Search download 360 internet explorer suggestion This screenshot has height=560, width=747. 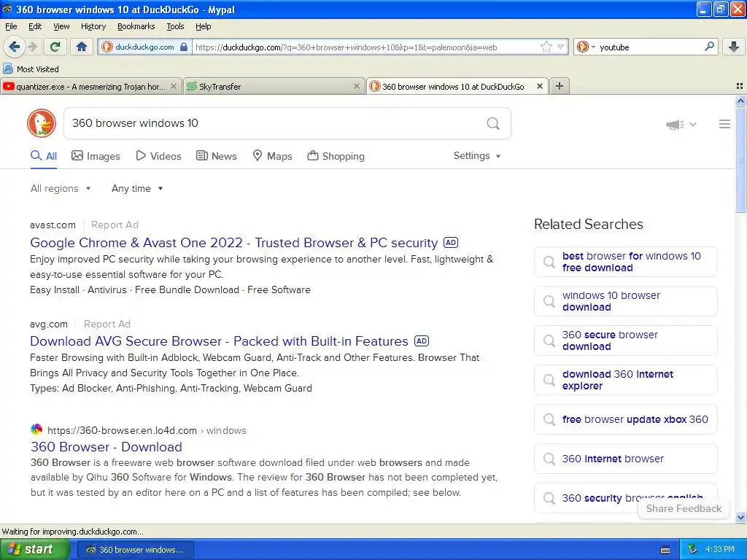[625, 380]
